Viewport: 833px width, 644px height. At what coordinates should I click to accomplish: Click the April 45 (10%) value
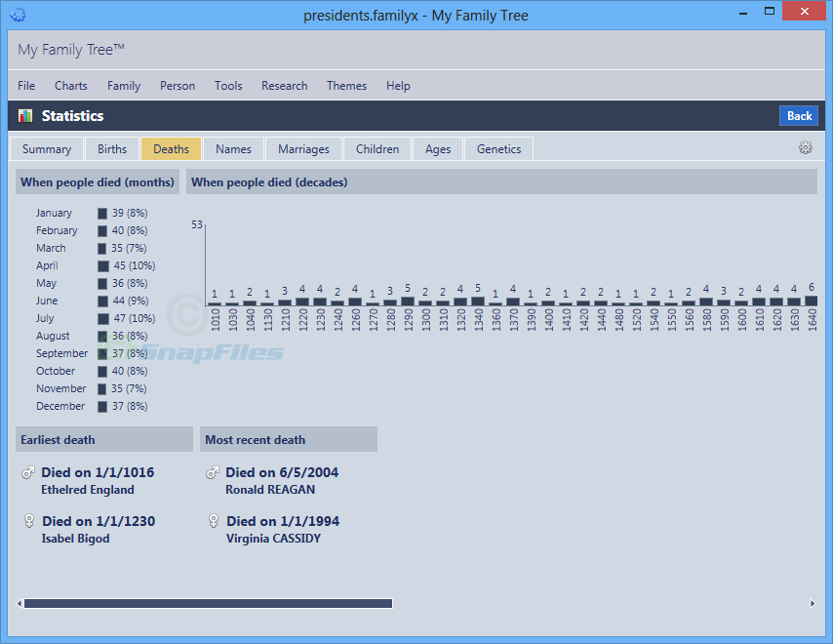135,265
